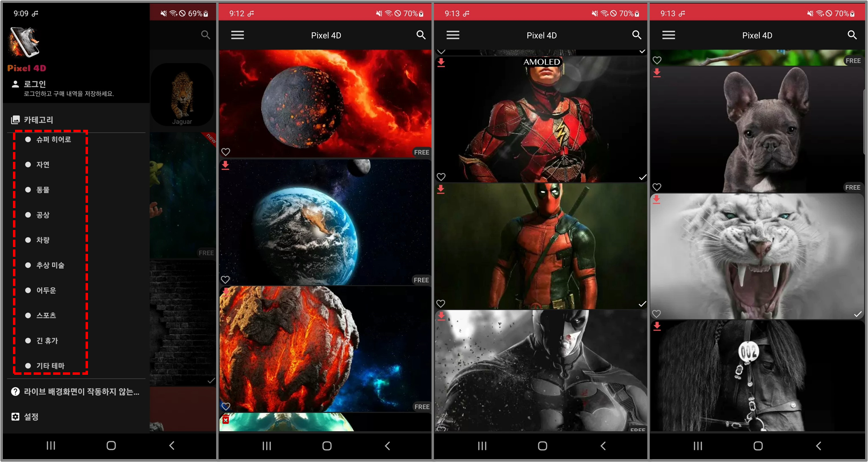Favorite the French bulldog wallpaper

tap(657, 187)
